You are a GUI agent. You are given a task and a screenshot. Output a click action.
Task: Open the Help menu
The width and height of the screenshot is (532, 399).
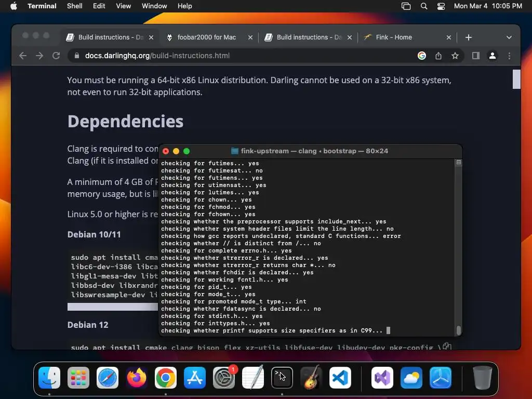pyautogui.click(x=185, y=6)
